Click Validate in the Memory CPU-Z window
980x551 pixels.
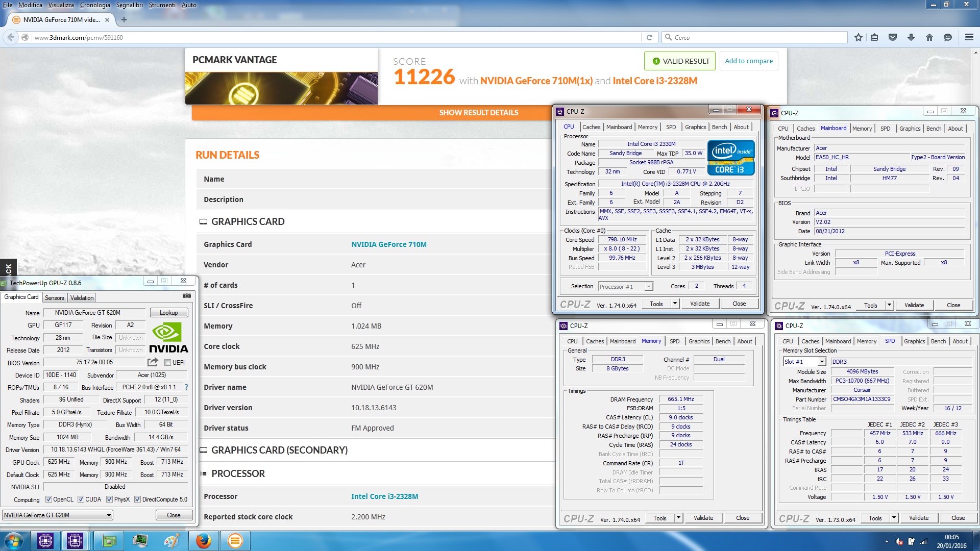[703, 518]
